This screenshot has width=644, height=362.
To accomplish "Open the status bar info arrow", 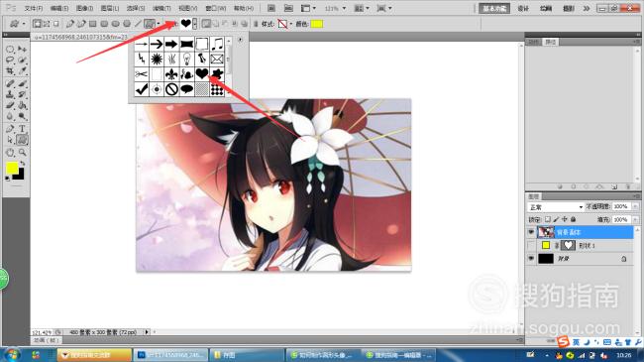I will 147,332.
